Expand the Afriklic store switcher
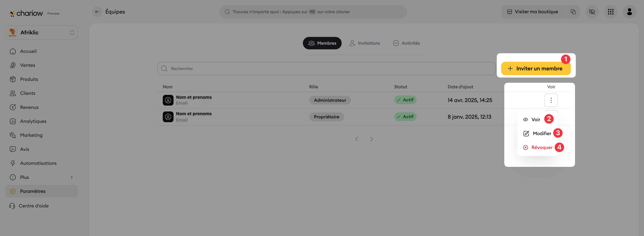Viewport: 644px width, 236px height. [x=41, y=33]
